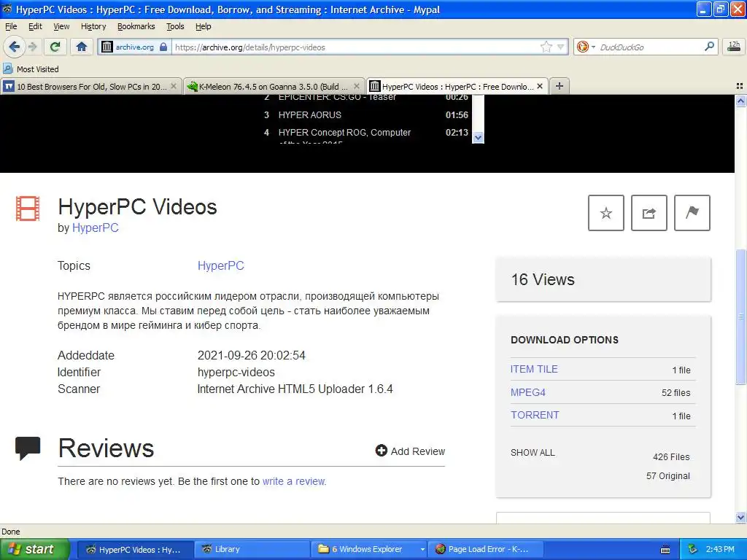Open the Edit menu
Screen dimensions: 747x560
point(35,26)
